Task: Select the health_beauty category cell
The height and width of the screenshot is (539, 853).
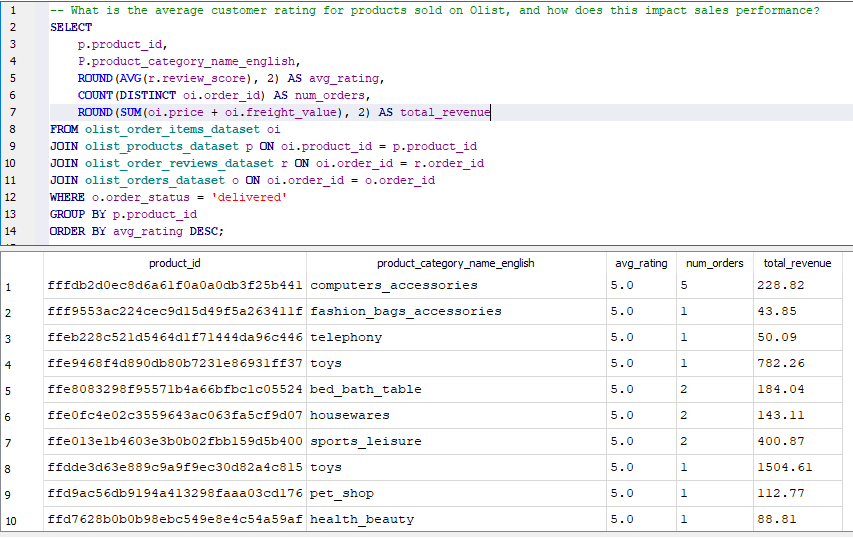Action: pyautogui.click(x=456, y=519)
